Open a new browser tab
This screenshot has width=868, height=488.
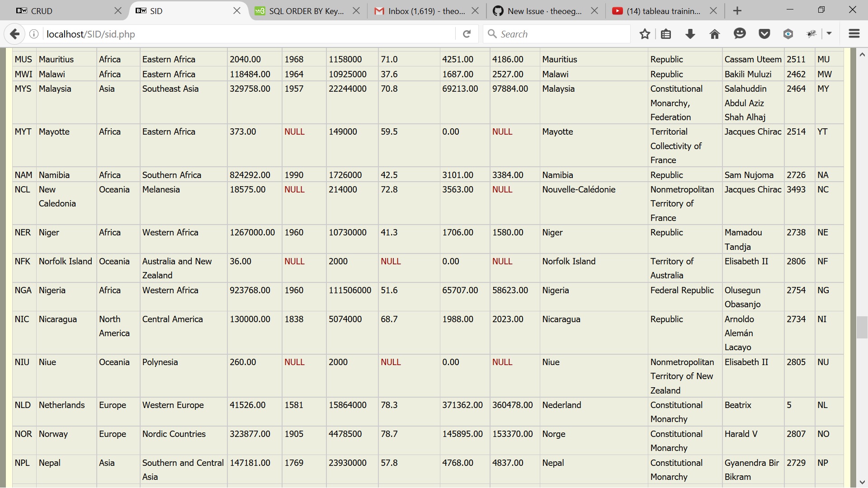737,10
